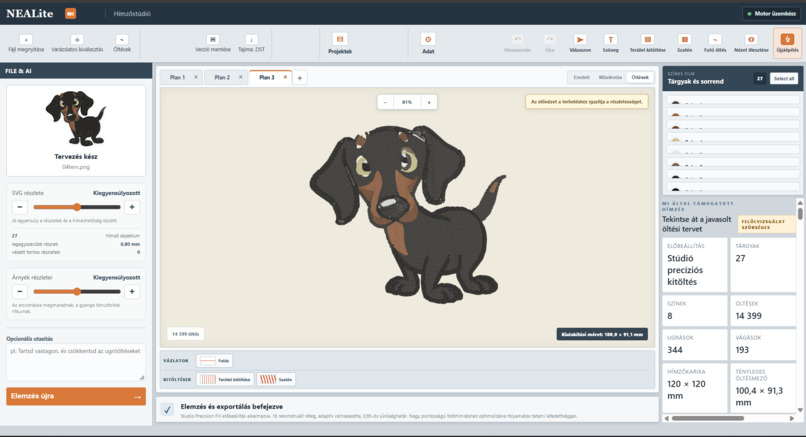Open a file with Fájl megnyitása
Viewport: 806px width, 437px height.
[26, 44]
